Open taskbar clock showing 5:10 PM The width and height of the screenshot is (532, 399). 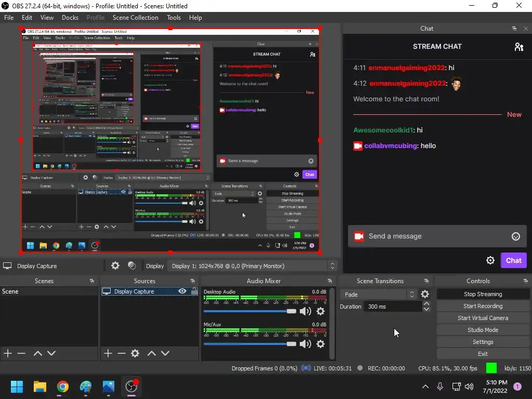point(495,387)
